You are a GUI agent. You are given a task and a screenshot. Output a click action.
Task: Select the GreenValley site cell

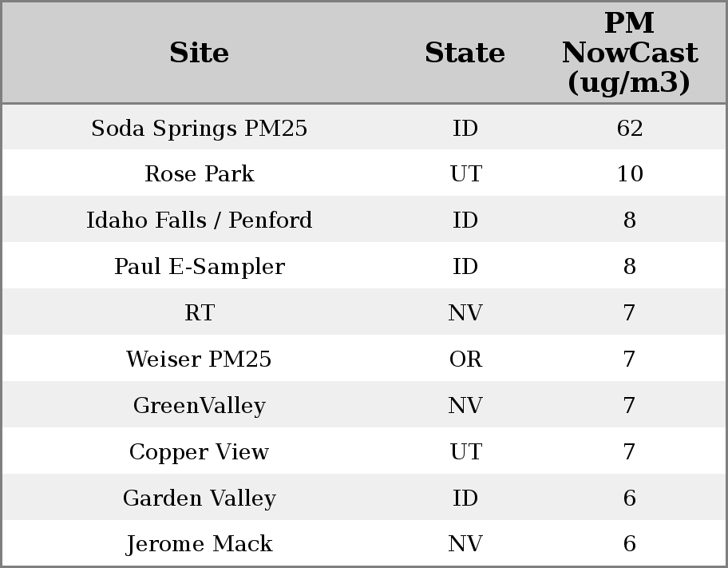point(199,406)
